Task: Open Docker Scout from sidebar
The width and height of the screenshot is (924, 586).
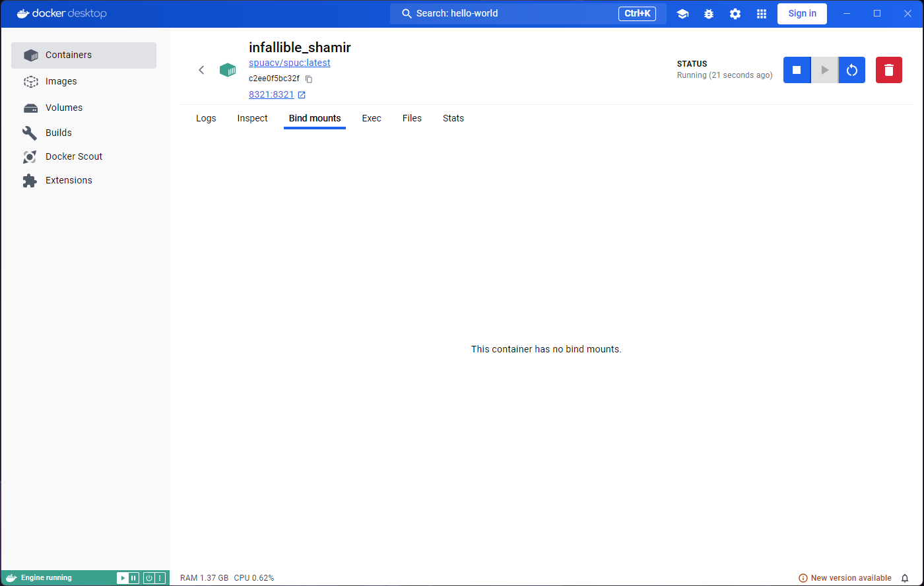Action: tap(84, 156)
